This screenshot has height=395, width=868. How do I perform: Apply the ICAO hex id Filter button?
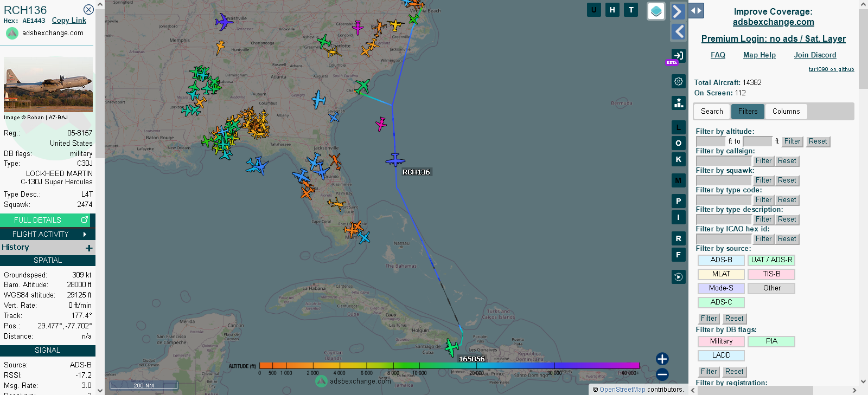coord(763,239)
